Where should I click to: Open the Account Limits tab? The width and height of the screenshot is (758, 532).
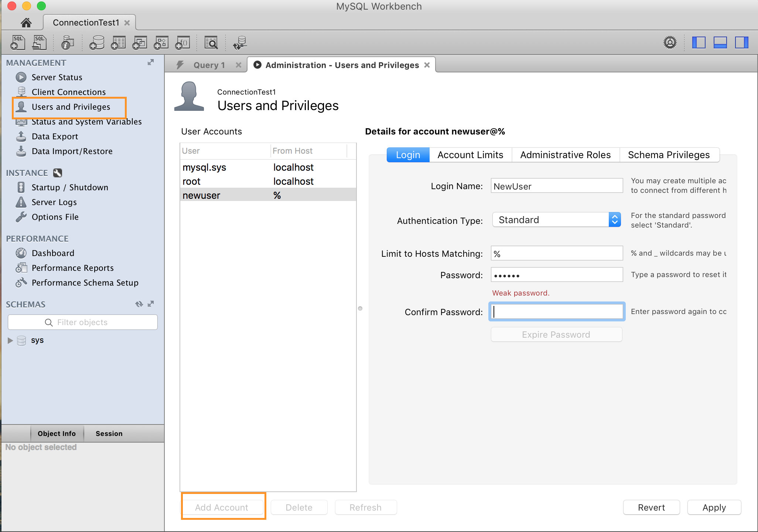[470, 155]
